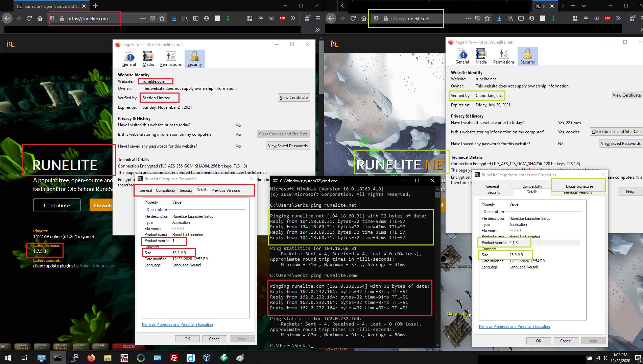Click cmd.exe window vertical scrollbar

437,267
